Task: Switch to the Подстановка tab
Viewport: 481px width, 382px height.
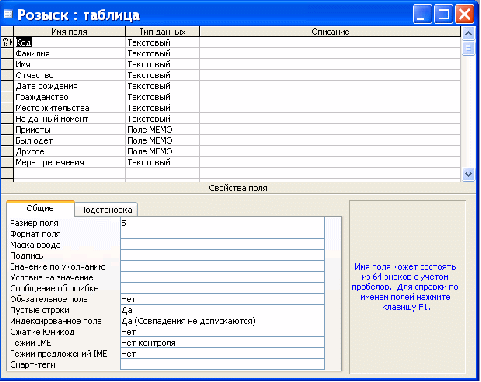Action: 107,210
